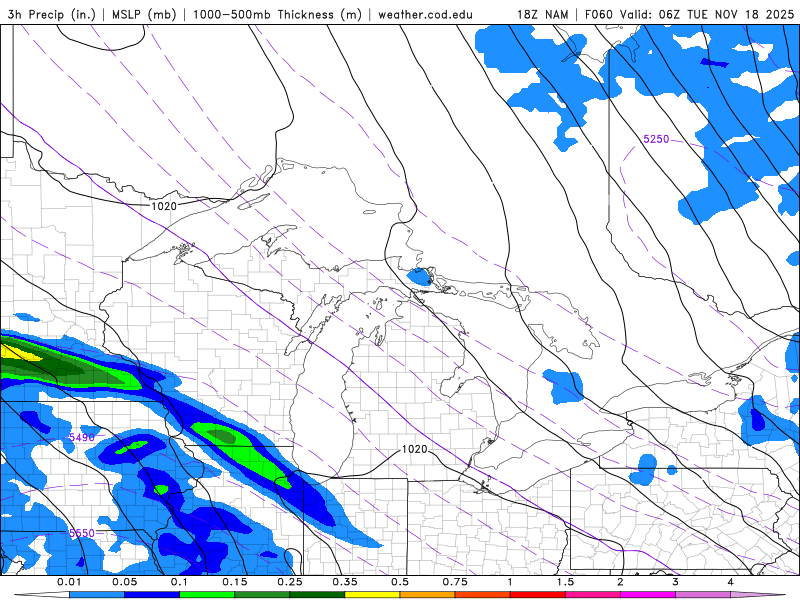Image resolution: width=800 pixels, height=600 pixels.
Task: Click the dark blue 0.05 legend swatch
Action: pyautogui.click(x=152, y=595)
